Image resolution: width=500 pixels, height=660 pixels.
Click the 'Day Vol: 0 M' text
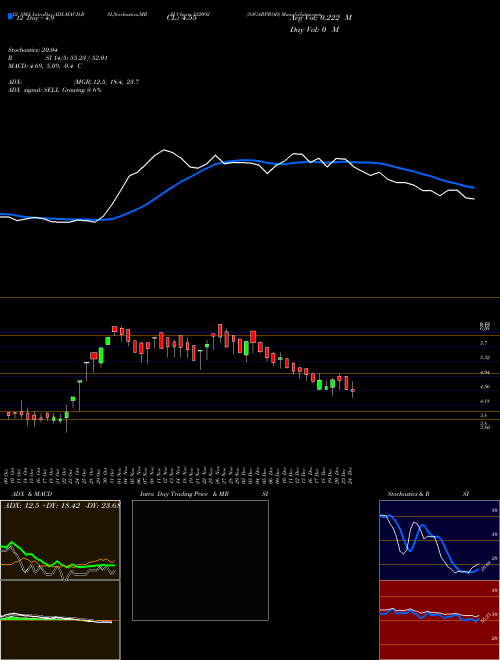(x=314, y=30)
